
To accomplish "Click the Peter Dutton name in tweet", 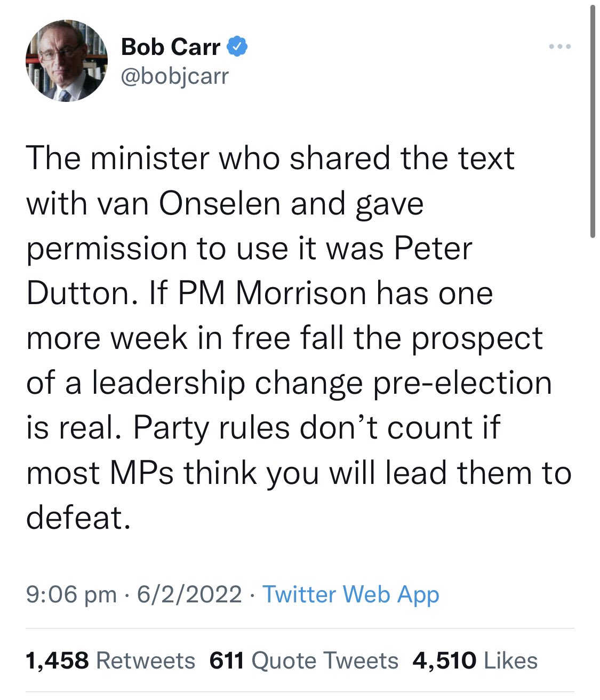I will (250, 271).
